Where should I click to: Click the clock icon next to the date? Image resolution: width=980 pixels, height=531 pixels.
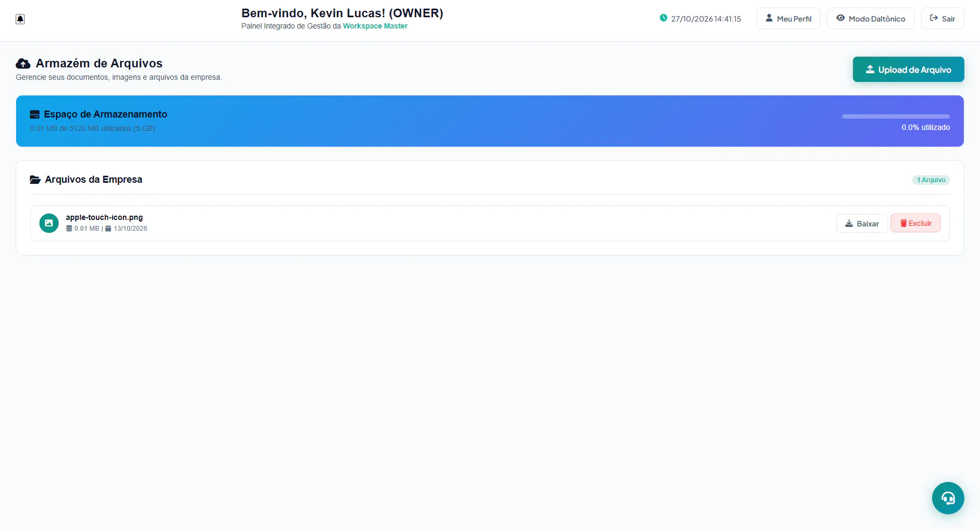tap(663, 18)
